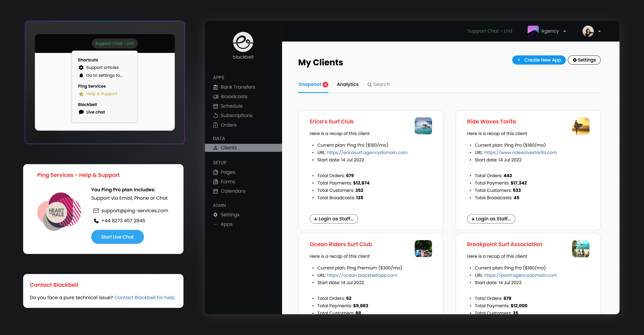Click Create New App button

pos(539,60)
